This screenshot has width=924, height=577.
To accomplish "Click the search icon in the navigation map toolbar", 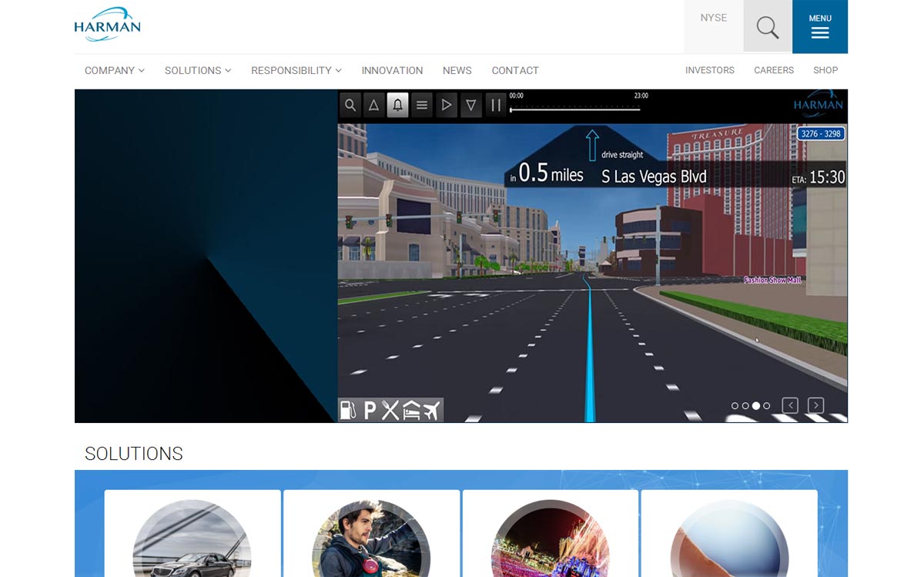I will click(350, 106).
